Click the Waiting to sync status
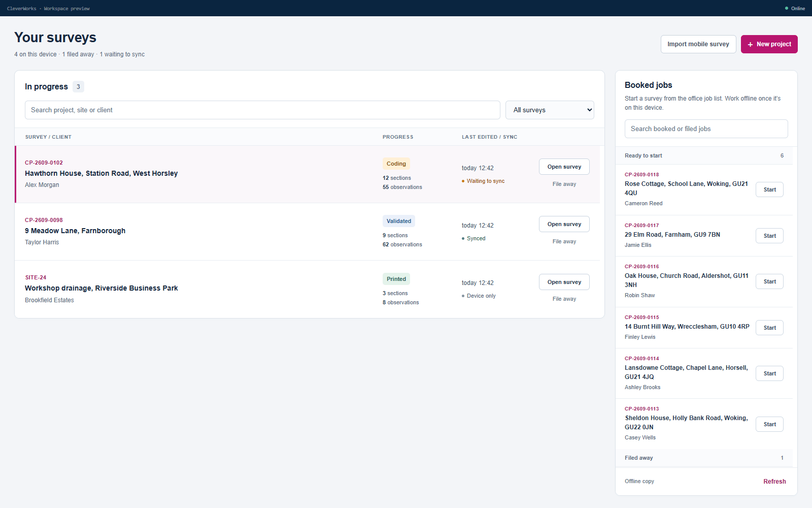The width and height of the screenshot is (812, 508). [x=483, y=181]
